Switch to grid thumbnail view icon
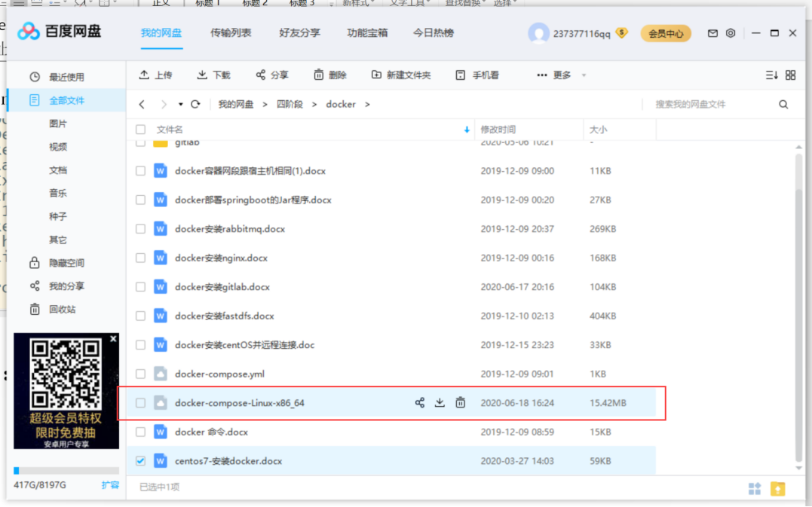Viewport: 812px width, 507px height. 790,75
